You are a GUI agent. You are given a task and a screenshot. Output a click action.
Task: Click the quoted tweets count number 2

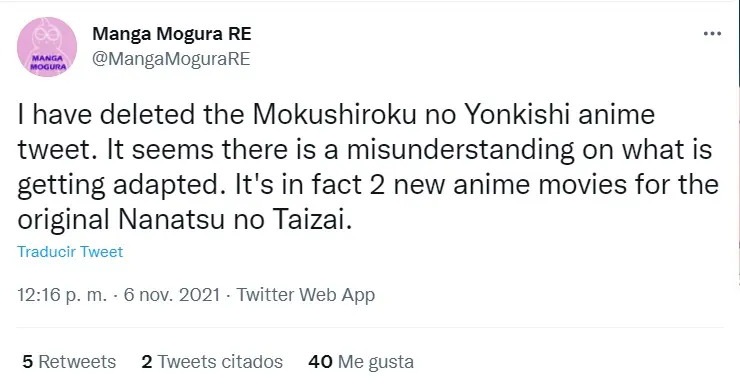[147, 362]
